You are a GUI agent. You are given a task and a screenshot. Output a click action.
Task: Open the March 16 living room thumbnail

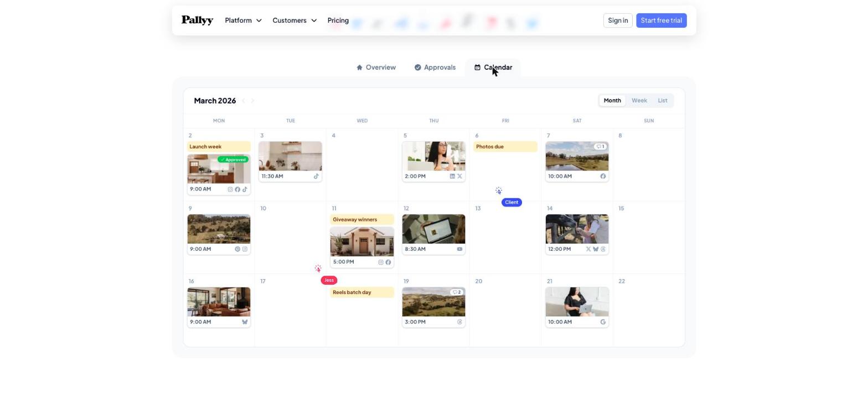[219, 302]
